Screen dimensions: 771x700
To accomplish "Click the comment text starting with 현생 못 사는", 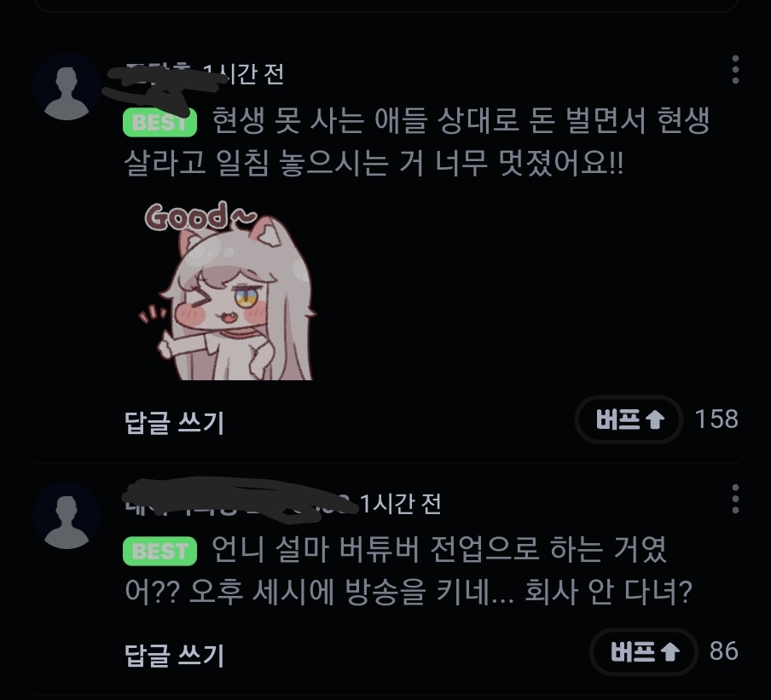I will click(417, 142).
